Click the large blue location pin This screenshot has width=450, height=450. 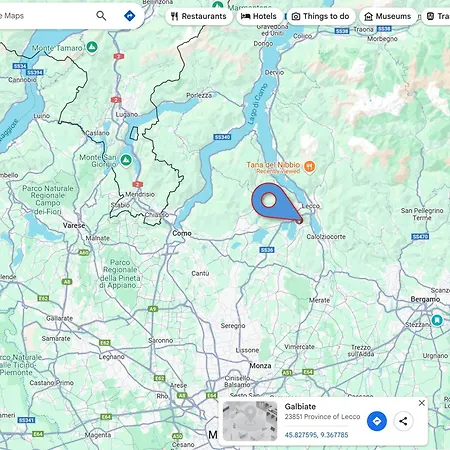tap(275, 202)
